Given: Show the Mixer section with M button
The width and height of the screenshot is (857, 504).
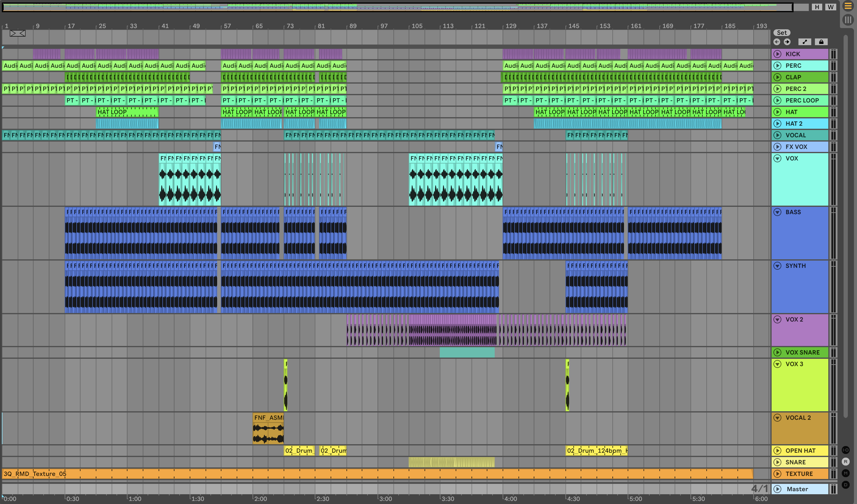Looking at the screenshot, I should click(846, 473).
